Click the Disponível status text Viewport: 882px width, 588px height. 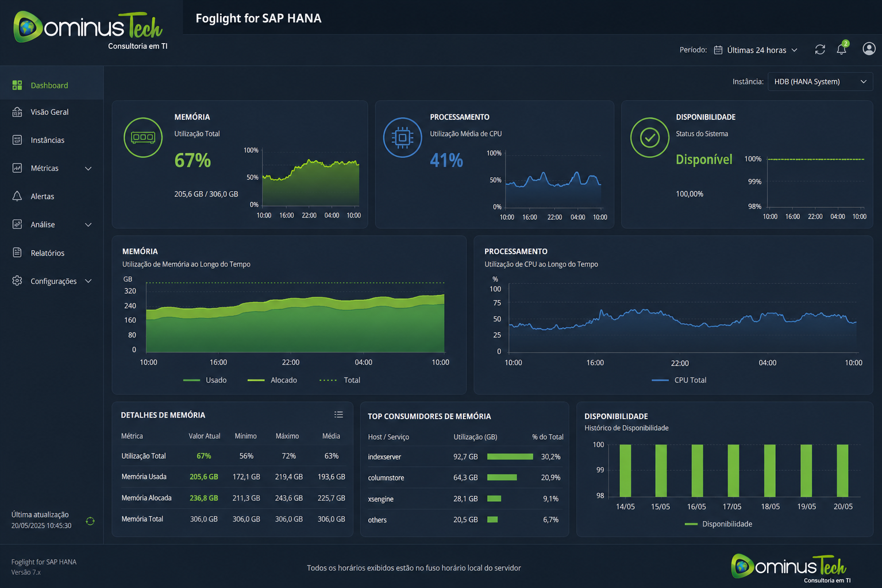point(704,159)
